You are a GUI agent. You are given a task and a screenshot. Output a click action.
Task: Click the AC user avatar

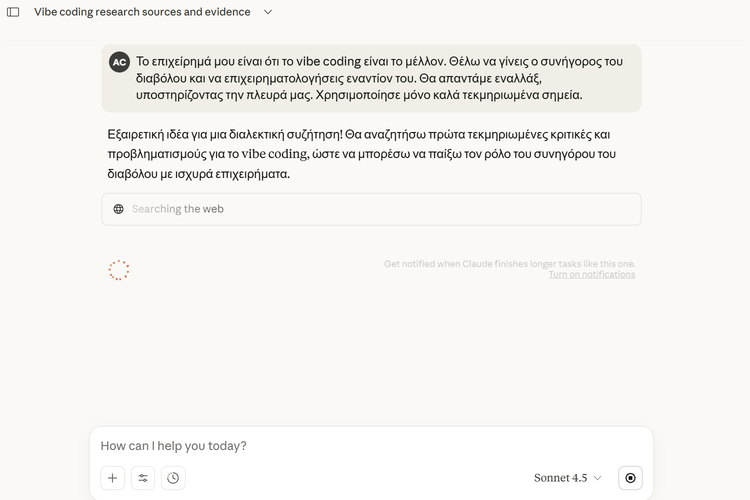(x=119, y=61)
